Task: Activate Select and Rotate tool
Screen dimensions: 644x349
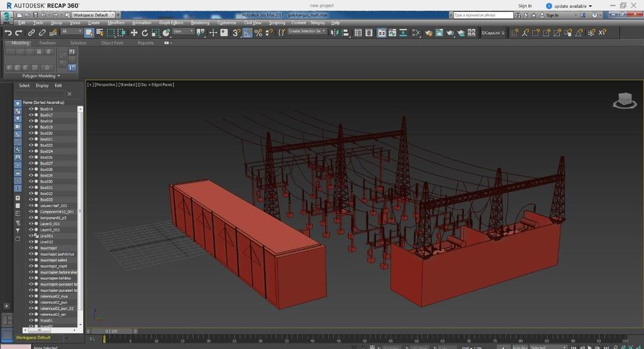Action: pos(145,33)
